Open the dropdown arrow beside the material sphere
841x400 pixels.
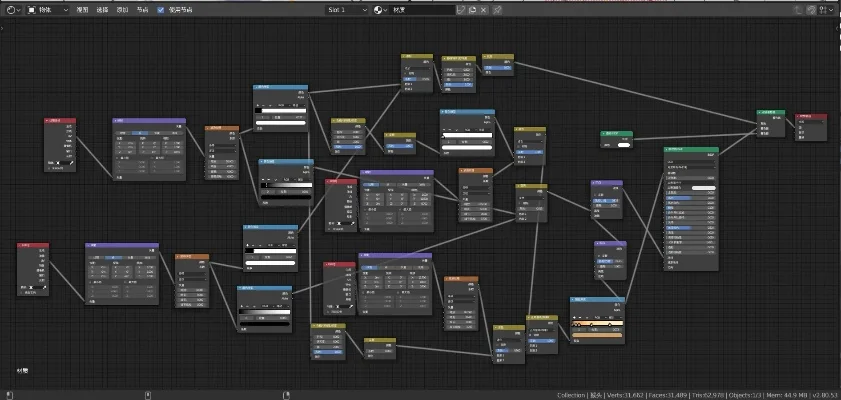[386, 10]
